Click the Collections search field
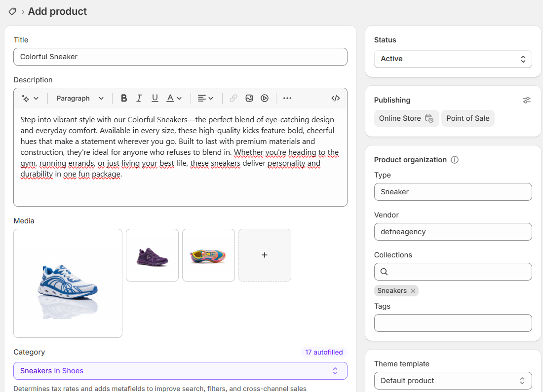The width and height of the screenshot is (543, 392). (x=453, y=272)
